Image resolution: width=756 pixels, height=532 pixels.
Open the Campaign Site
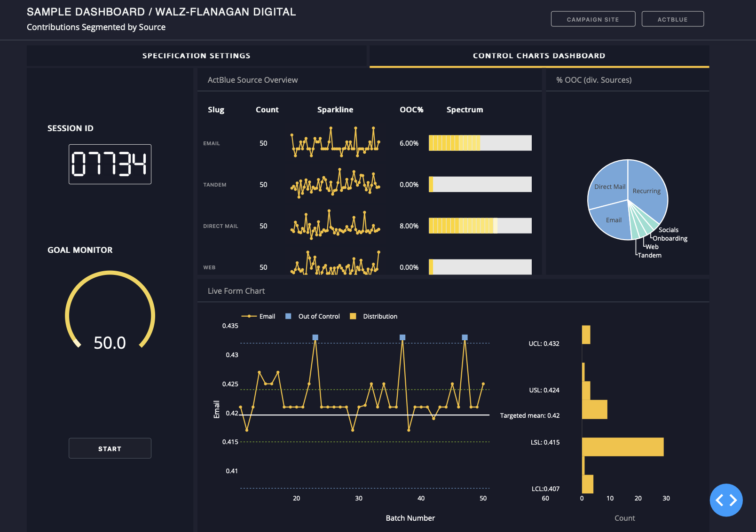pos(593,19)
